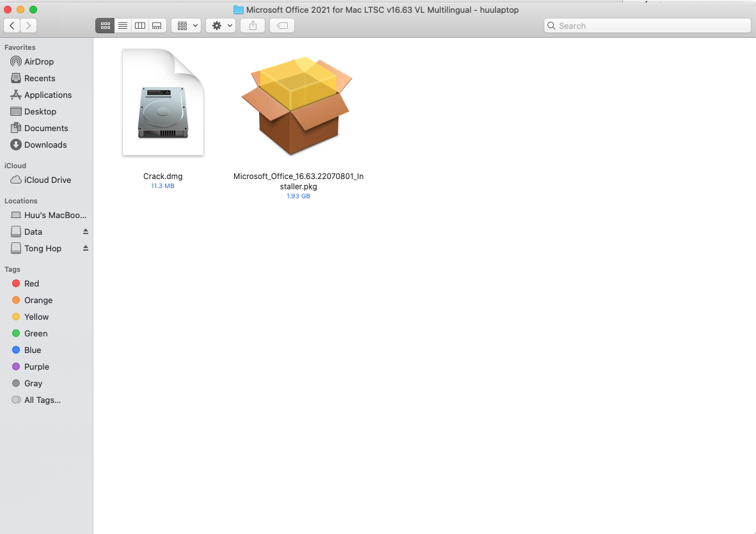Maximize the Finder window with green button
This screenshot has width=756, height=534.
coord(33,10)
